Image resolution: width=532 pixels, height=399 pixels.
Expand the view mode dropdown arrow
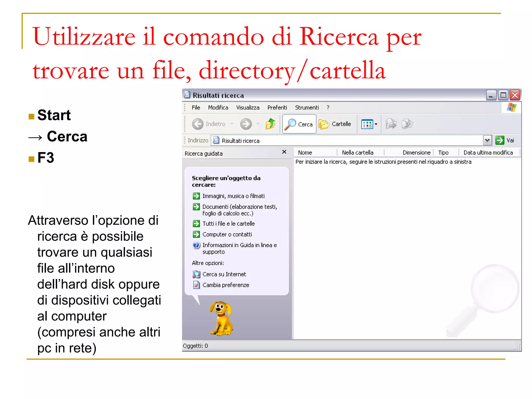click(x=376, y=124)
